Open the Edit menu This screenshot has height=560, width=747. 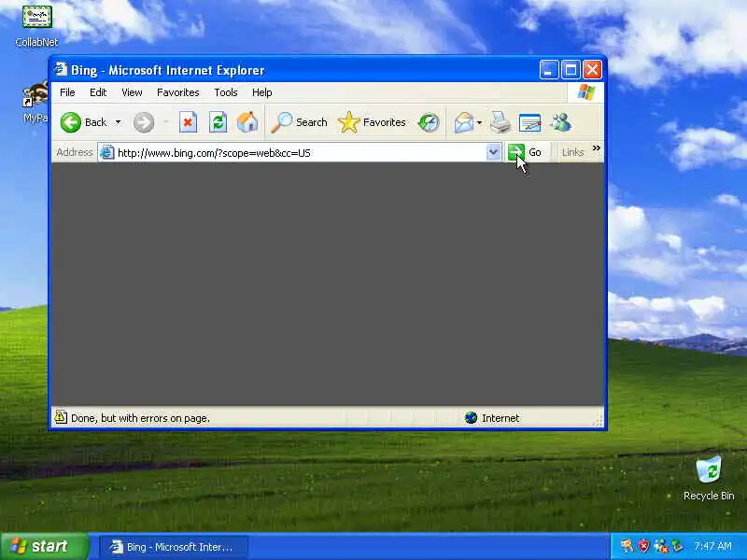pos(98,92)
